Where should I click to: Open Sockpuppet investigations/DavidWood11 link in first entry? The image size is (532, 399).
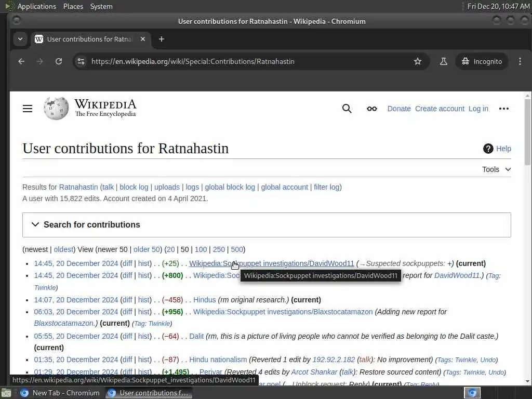[271, 263]
